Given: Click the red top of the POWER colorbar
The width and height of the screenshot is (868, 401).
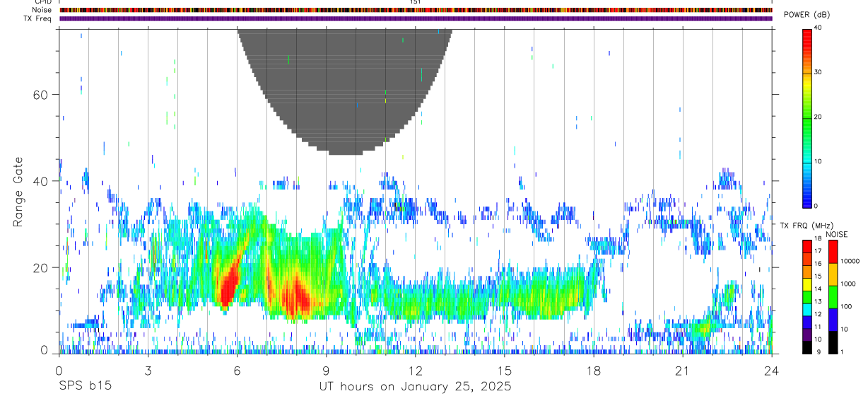Looking at the screenshot, I should tap(807, 35).
